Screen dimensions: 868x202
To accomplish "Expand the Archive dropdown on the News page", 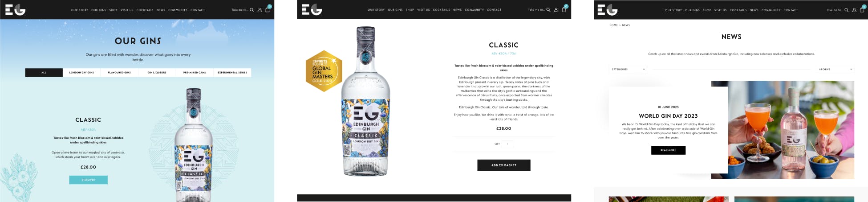I will pos(836,69).
